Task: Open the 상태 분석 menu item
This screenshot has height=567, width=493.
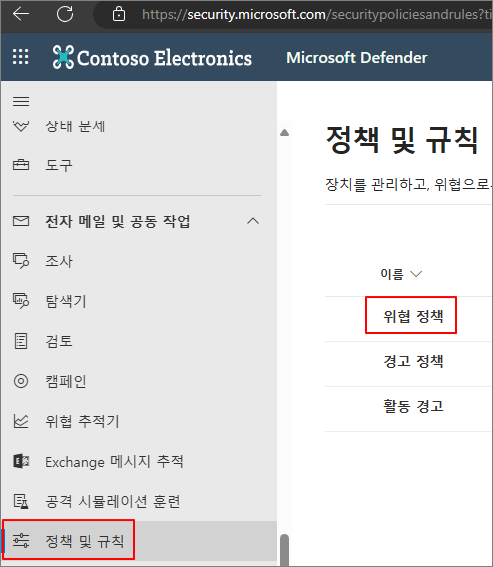Action: (x=75, y=126)
